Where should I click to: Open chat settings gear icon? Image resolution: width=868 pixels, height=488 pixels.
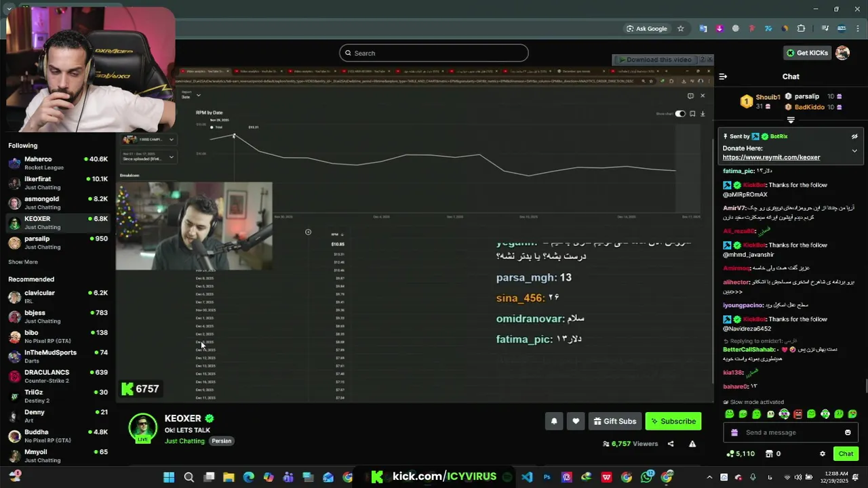(823, 453)
